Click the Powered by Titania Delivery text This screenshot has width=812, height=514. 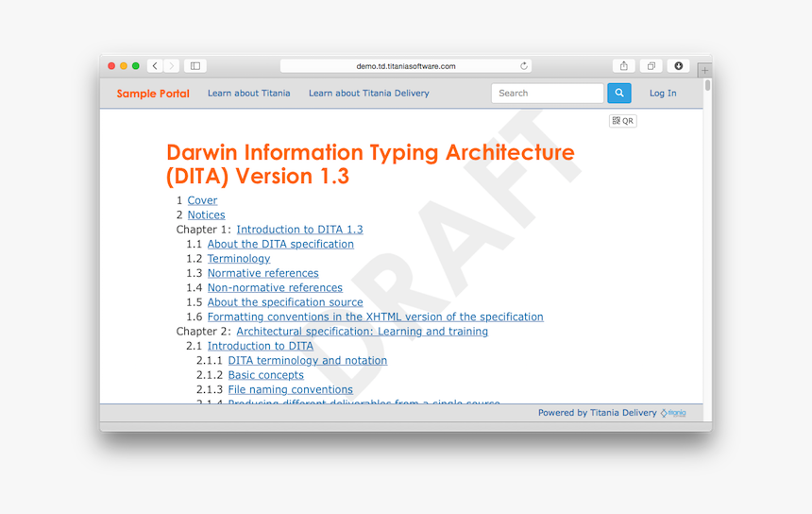click(x=597, y=413)
